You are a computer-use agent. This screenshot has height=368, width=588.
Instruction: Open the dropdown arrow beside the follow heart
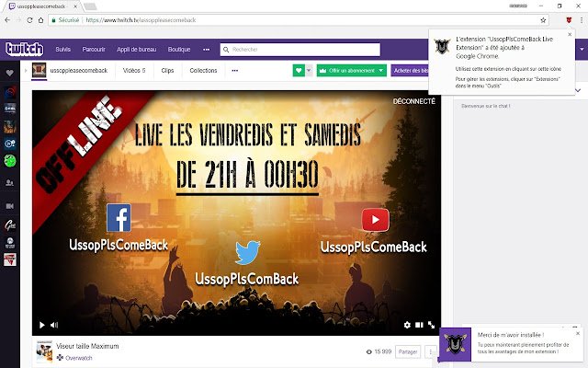[309, 70]
